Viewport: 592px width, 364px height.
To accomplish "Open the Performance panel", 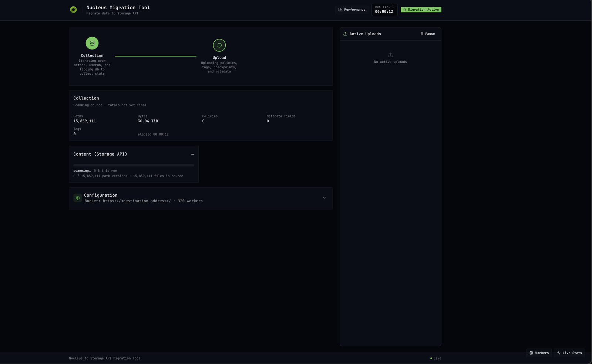I will click(x=352, y=10).
